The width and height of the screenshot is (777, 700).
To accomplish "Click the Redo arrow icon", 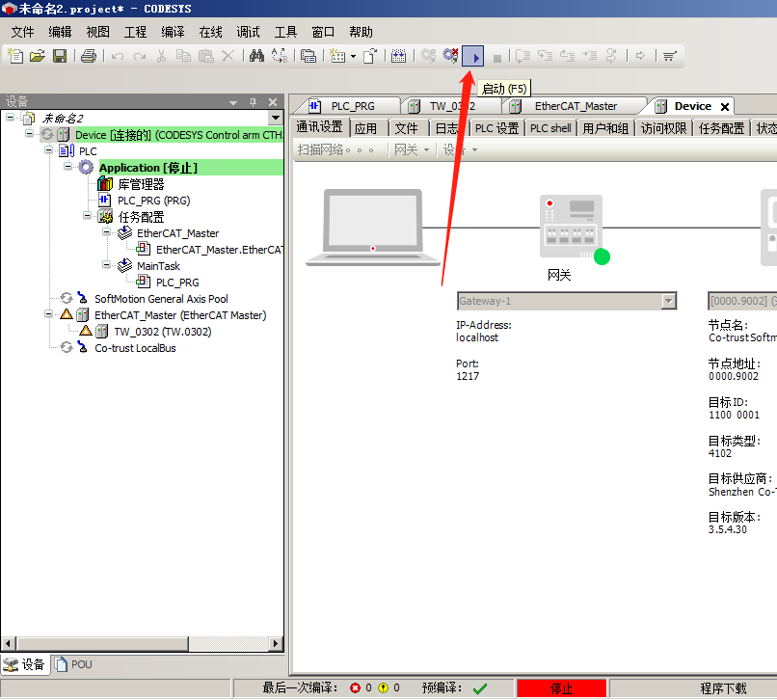I will [140, 56].
